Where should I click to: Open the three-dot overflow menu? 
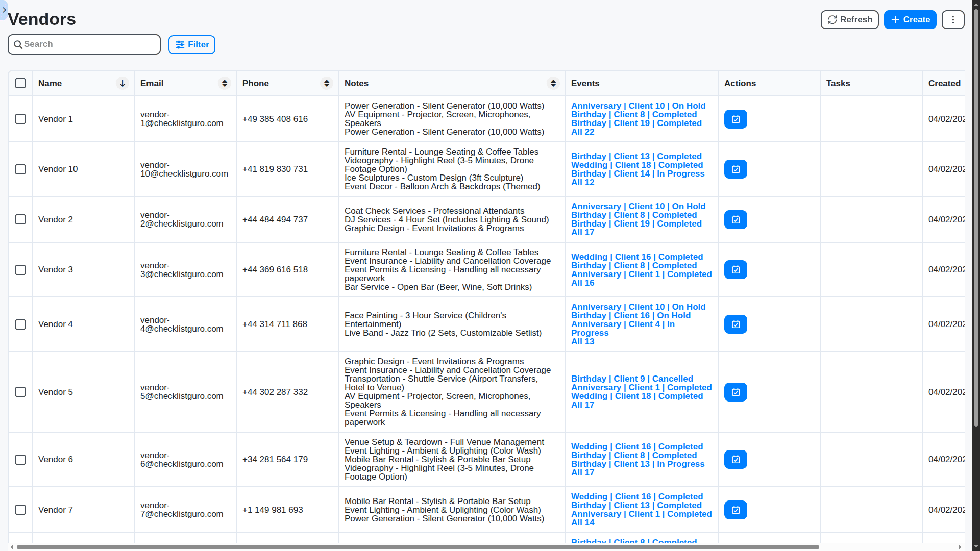pos(952,19)
